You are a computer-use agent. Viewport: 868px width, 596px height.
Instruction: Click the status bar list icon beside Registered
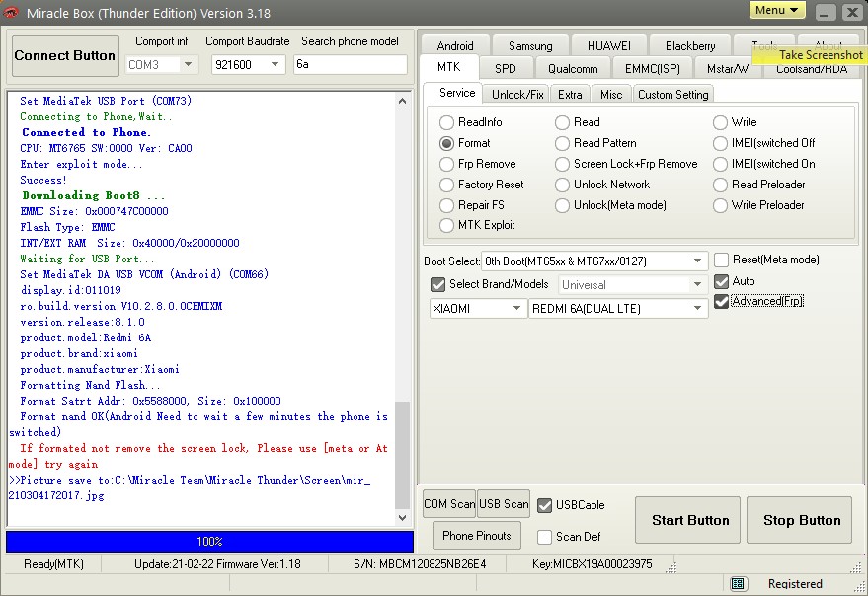[738, 584]
